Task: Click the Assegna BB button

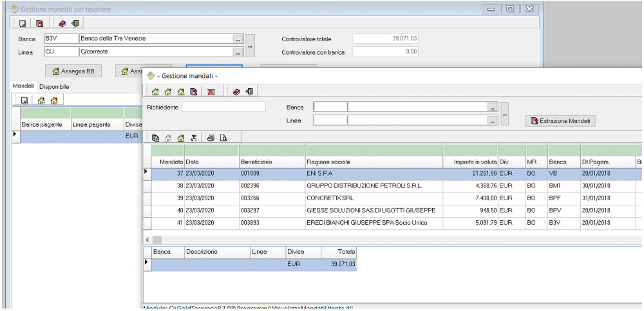Action: tap(73, 71)
